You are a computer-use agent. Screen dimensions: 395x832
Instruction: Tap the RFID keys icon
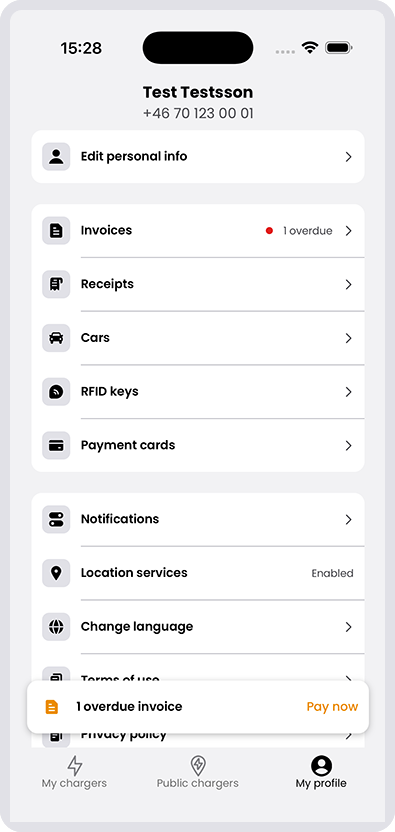tap(56, 392)
